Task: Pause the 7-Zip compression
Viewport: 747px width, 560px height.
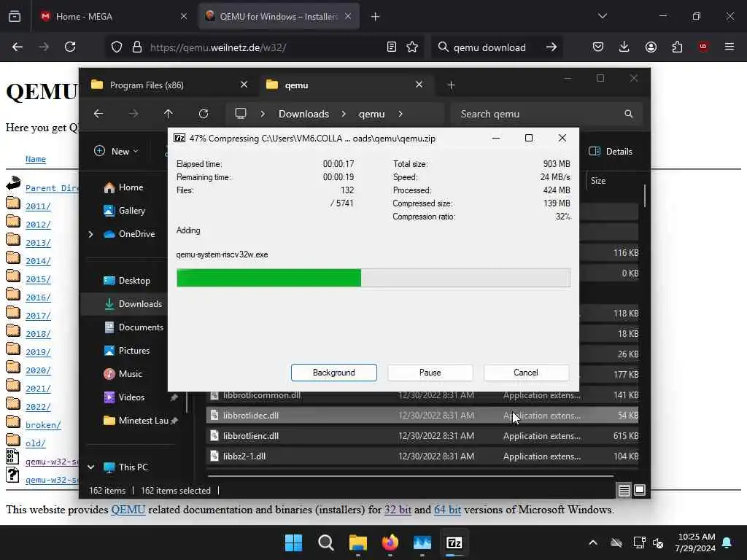Action: point(430,373)
